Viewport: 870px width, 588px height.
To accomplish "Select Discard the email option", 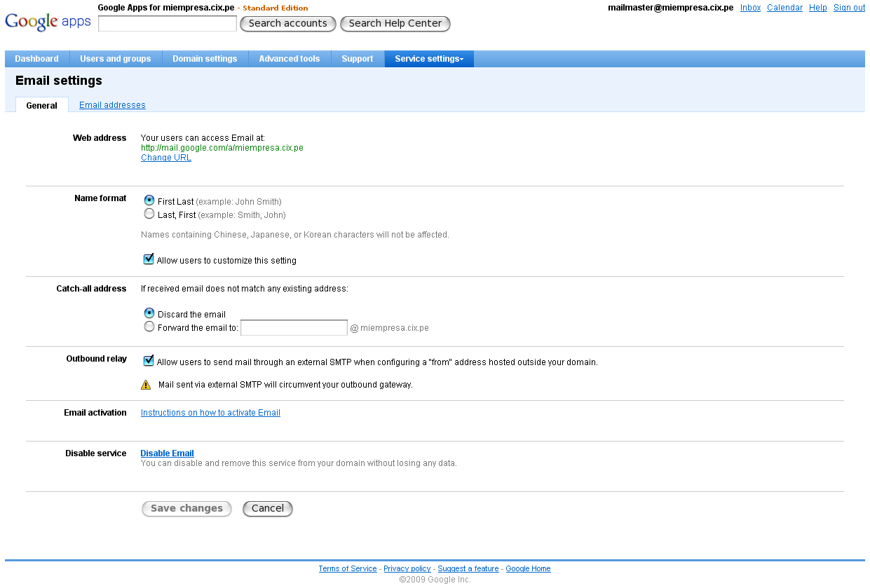I will pos(149,313).
